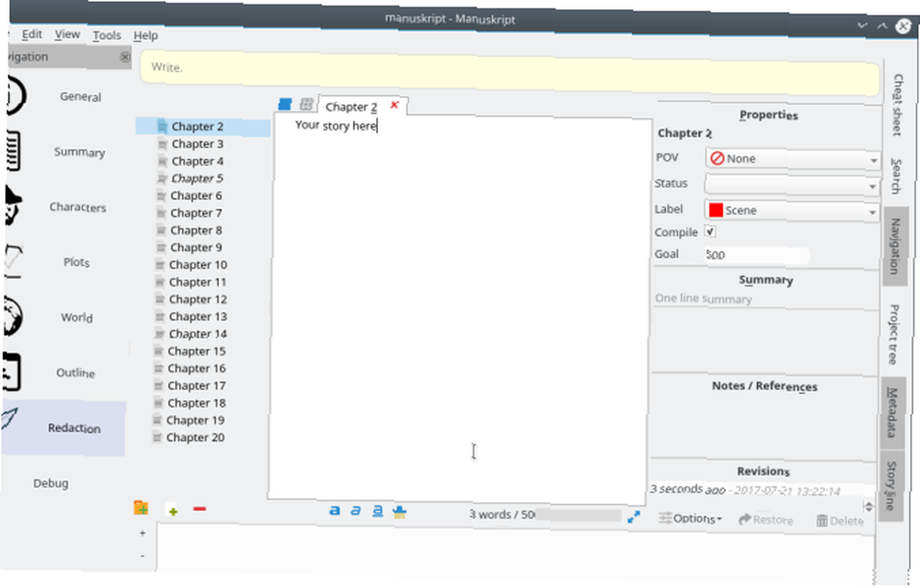Click the Delete revision button
The height and width of the screenshot is (588, 920).
(x=840, y=521)
